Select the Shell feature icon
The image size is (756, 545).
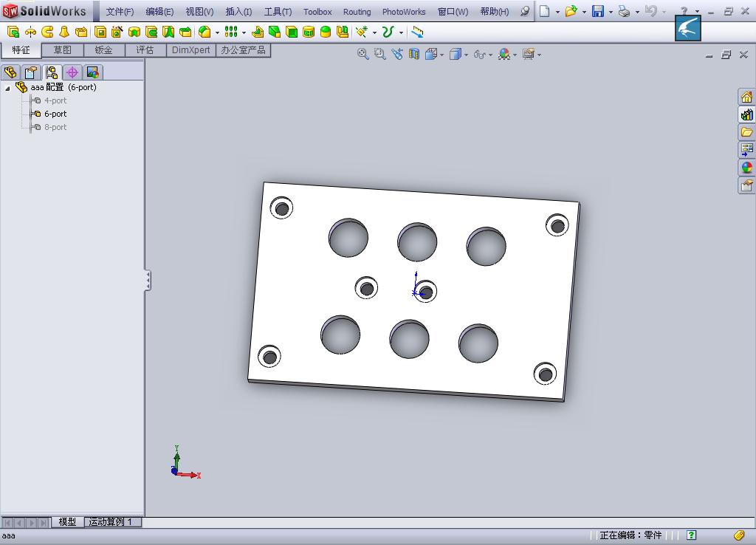pyautogui.click(x=292, y=32)
